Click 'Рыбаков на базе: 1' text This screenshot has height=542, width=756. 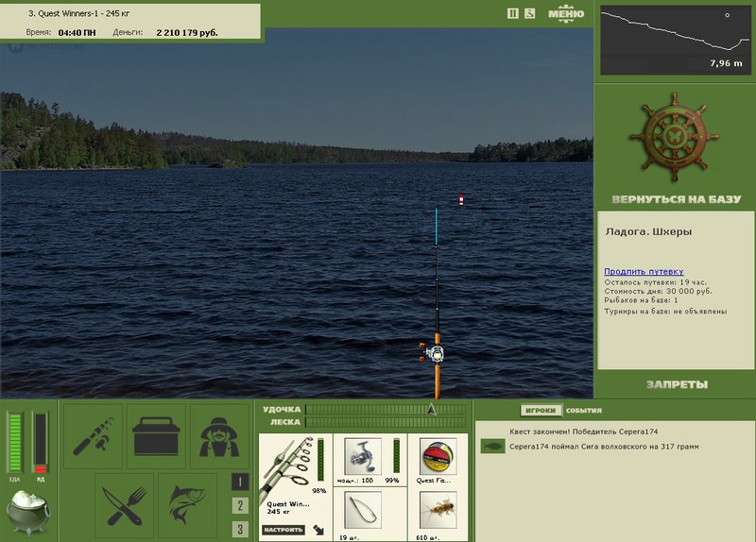pyautogui.click(x=641, y=300)
